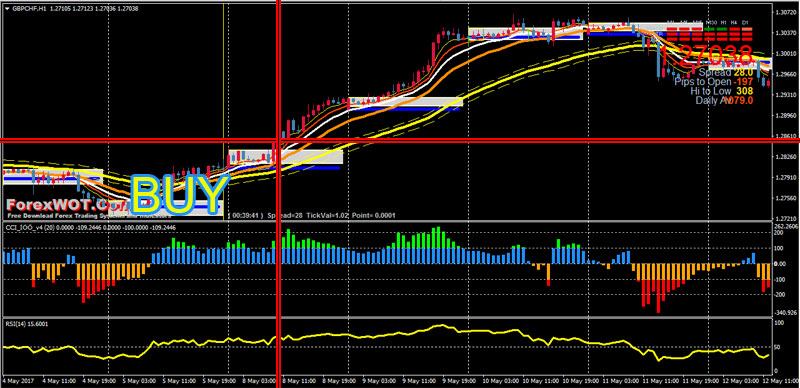The image size is (800, 388).
Task: Click price axis value 1.27910
Action: 786,178
